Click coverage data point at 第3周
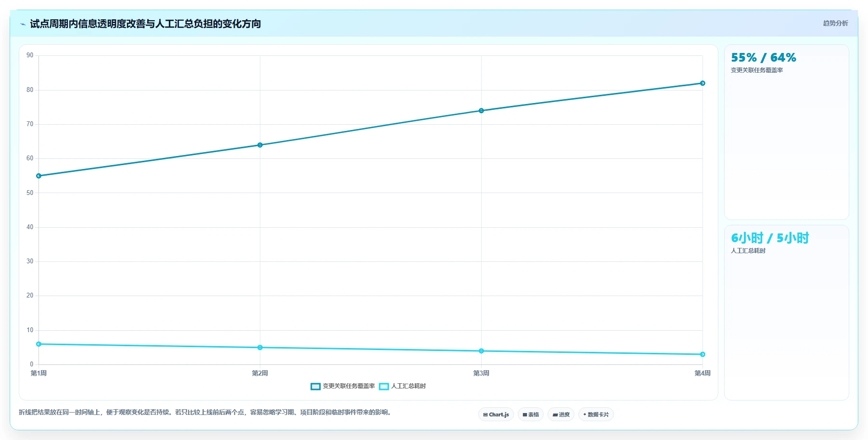Image resolution: width=868 pixels, height=440 pixels. [481, 111]
